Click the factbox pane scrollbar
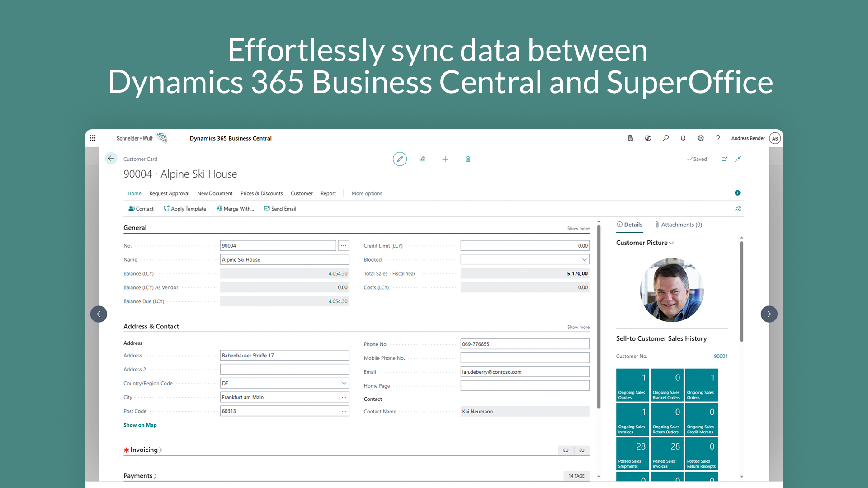Screen dimensions: 868x488 741,291
